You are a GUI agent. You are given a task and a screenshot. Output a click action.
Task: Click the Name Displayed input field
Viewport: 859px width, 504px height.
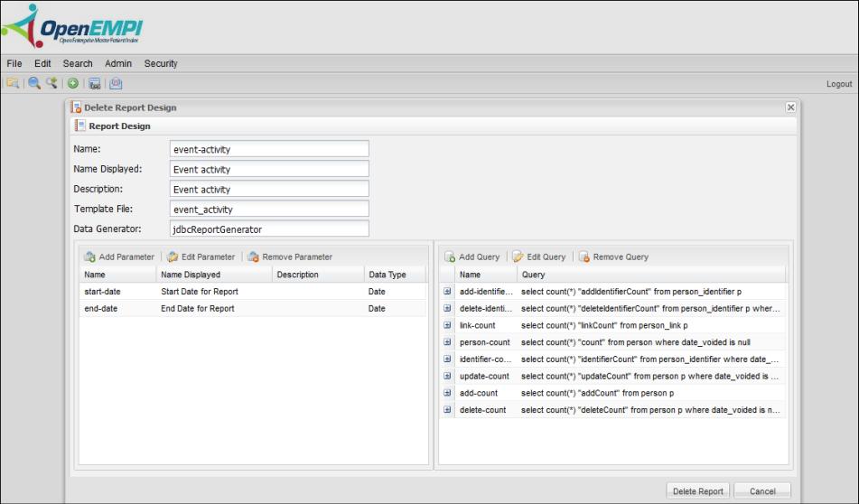point(269,169)
